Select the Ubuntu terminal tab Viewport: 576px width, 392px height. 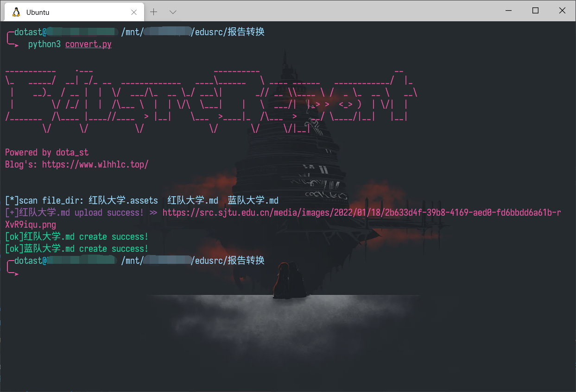point(75,12)
